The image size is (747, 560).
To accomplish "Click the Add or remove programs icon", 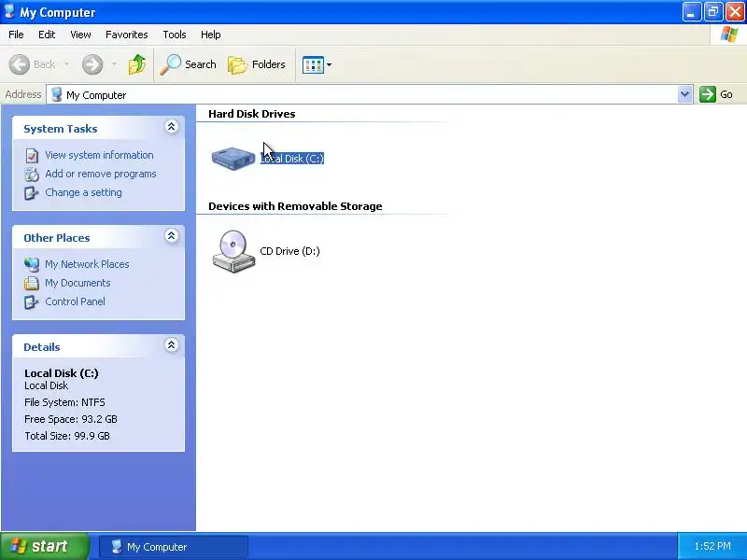I will pos(32,175).
